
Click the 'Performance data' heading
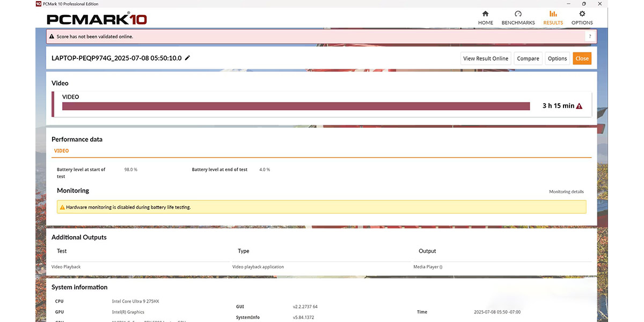77,140
